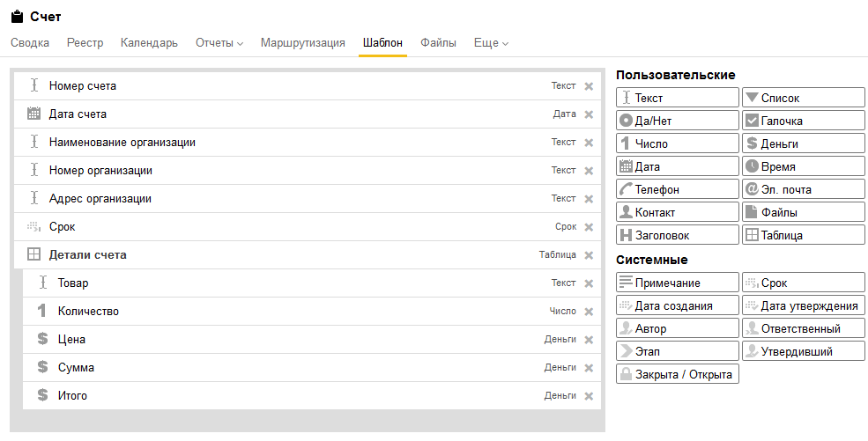868x441 pixels.
Task: Add a Число field
Action: (x=677, y=143)
